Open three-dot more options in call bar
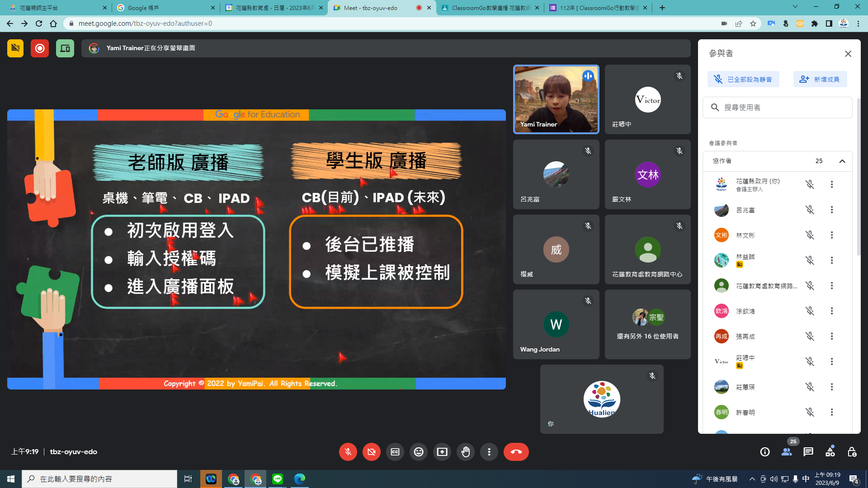 click(489, 452)
